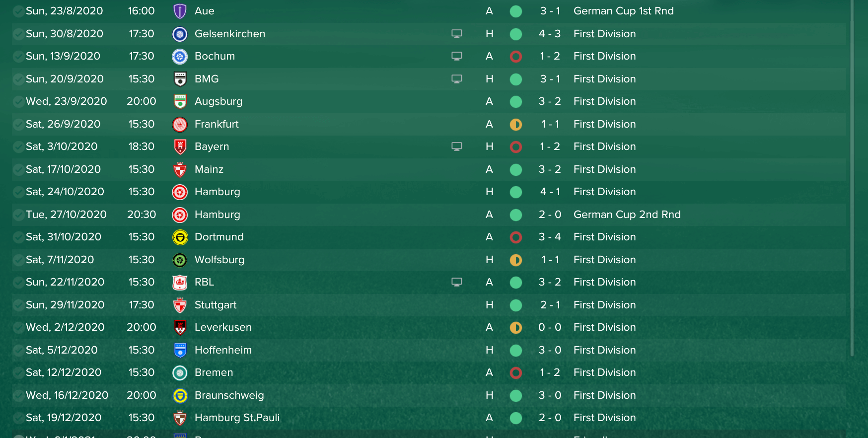The image size is (868, 438).
Task: Click the orange draw indicator for Frankfurt match
Action: pyautogui.click(x=516, y=124)
